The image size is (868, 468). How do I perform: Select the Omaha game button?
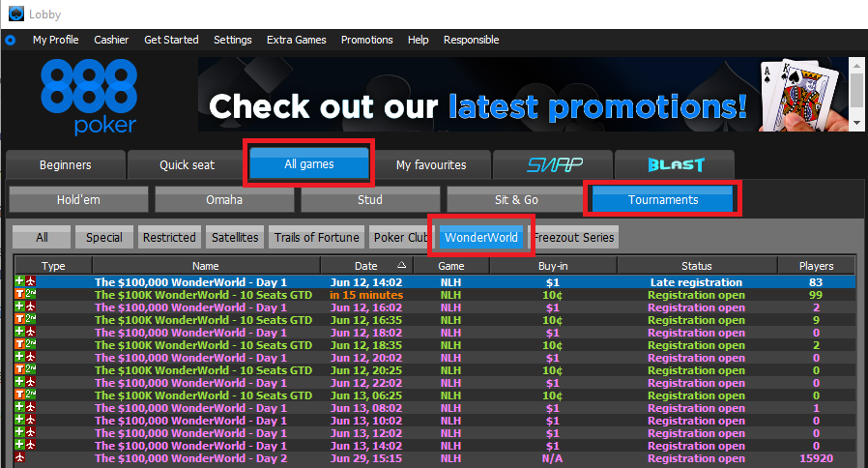[224, 199]
